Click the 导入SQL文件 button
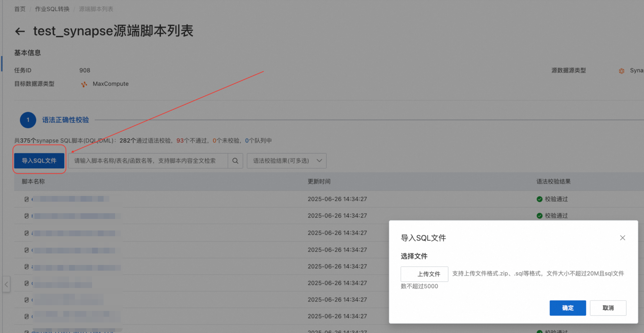644x333 pixels. pyautogui.click(x=39, y=161)
